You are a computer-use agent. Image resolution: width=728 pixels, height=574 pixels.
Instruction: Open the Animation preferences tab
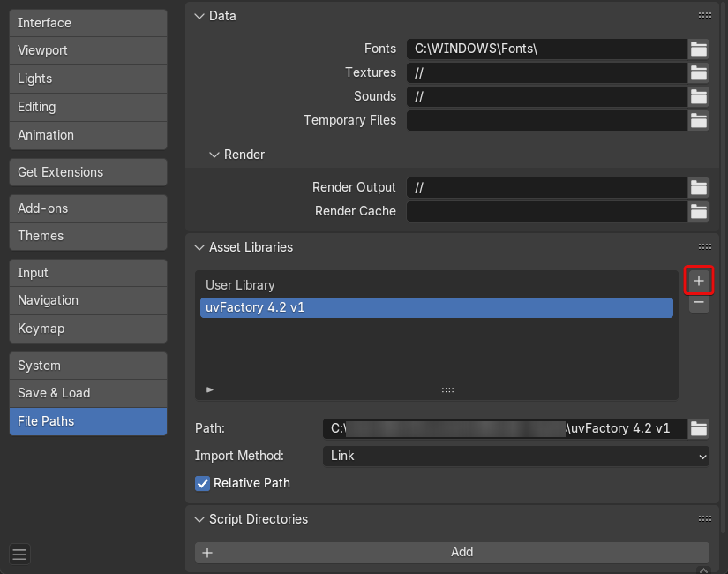tap(88, 135)
